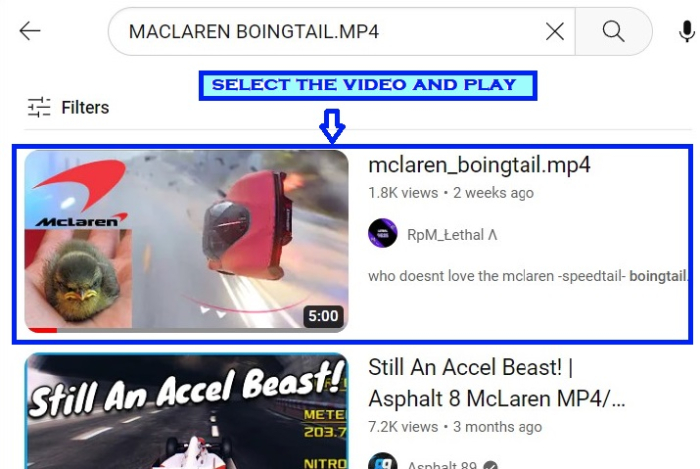Click the blue down arrow annotation
Viewport: 700px width, 469px height.
pyautogui.click(x=332, y=126)
